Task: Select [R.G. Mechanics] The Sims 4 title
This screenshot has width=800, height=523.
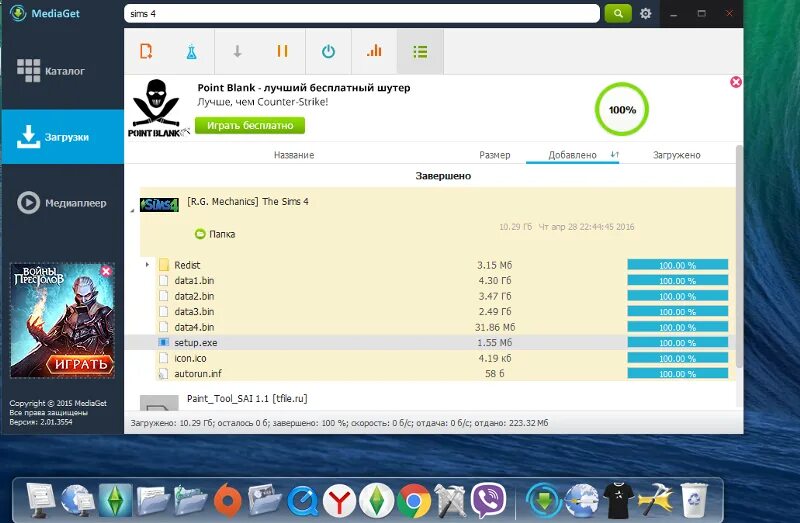Action: pyautogui.click(x=247, y=202)
